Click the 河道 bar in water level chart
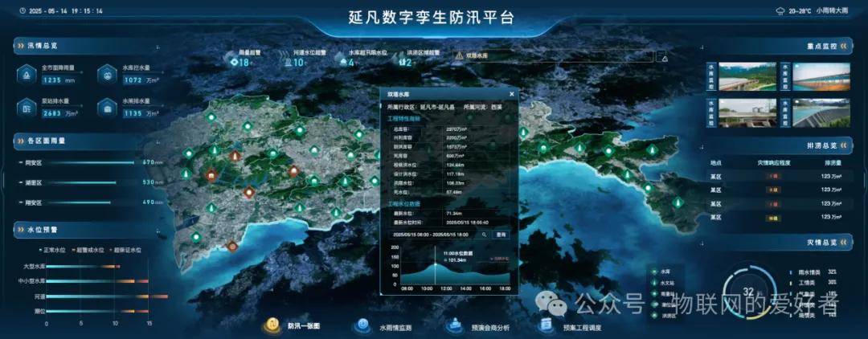This screenshot has width=868, height=339. point(107,296)
